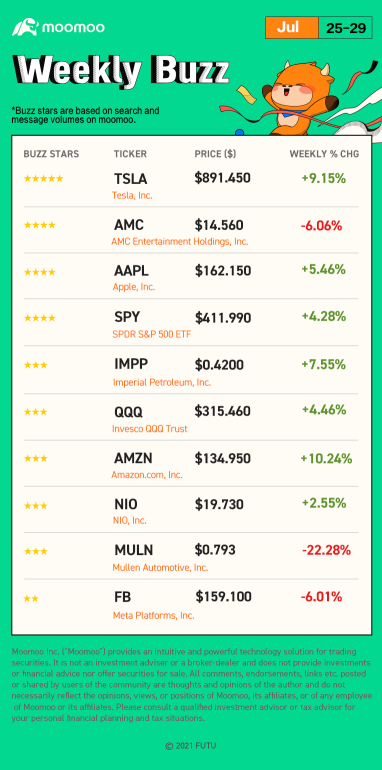Click the PRICE ($) column header

coord(215,154)
